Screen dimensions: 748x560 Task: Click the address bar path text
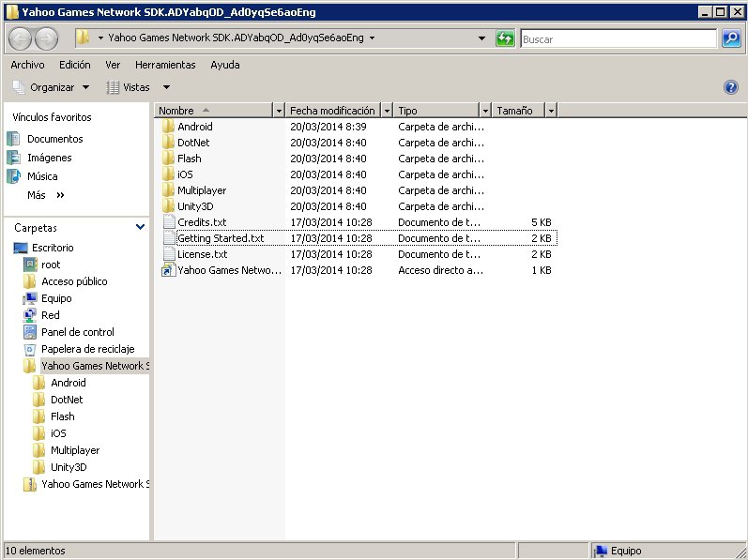pyautogui.click(x=236, y=38)
